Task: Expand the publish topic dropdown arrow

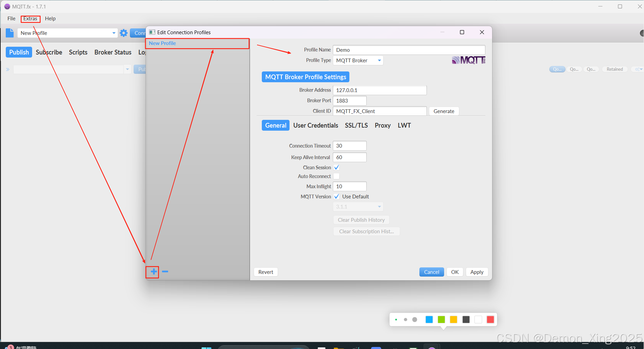Action: coord(128,69)
